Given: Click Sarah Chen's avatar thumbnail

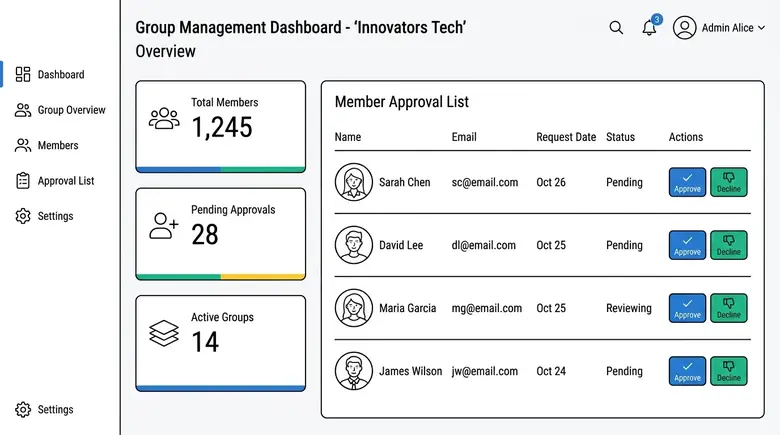Looking at the screenshot, I should click(354, 182).
